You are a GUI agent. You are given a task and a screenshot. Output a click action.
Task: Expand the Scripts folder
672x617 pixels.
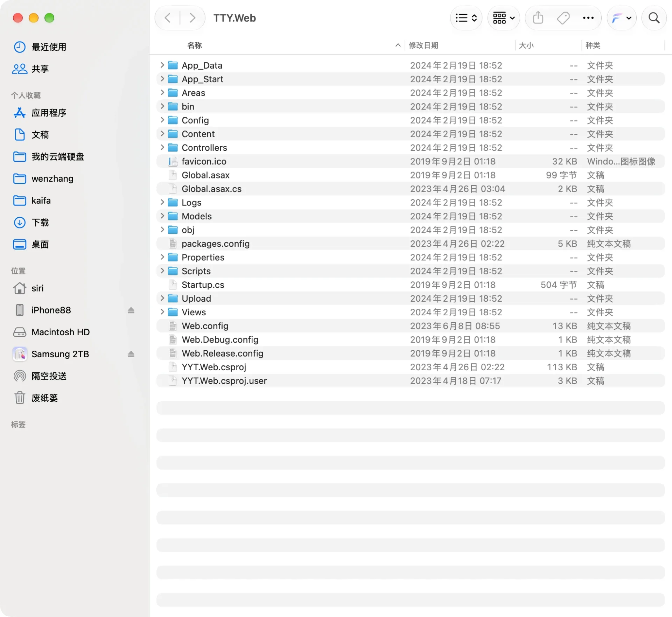coord(162,271)
